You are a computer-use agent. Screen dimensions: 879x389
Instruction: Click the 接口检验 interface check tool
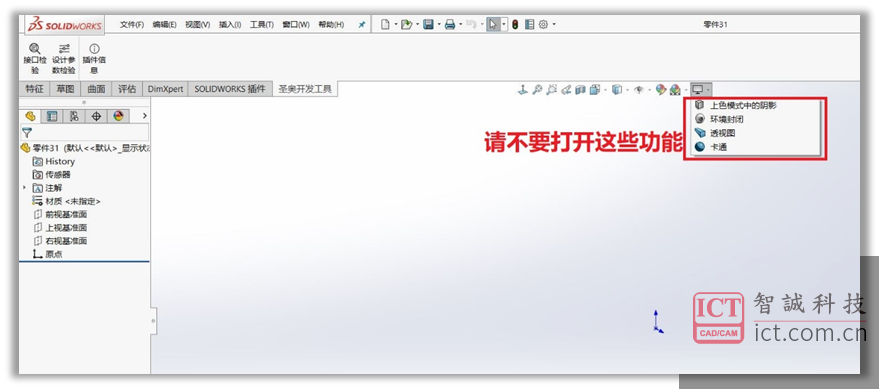pos(35,59)
